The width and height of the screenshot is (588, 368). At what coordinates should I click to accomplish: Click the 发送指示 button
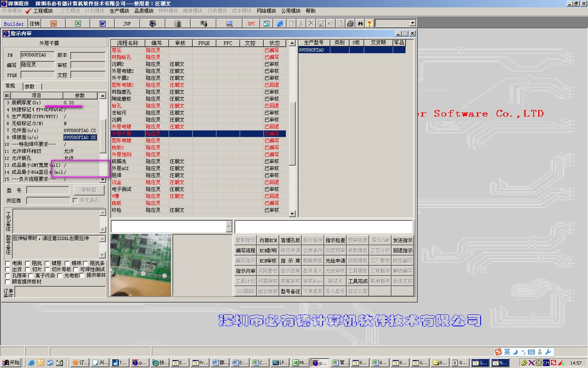[403, 240]
